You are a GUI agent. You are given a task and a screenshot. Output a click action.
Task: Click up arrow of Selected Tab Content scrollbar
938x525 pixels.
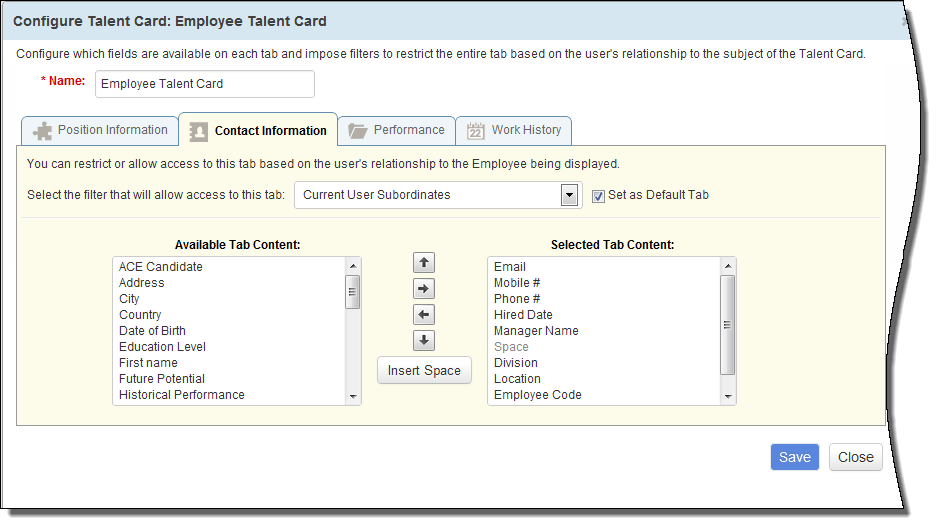pyautogui.click(x=728, y=266)
